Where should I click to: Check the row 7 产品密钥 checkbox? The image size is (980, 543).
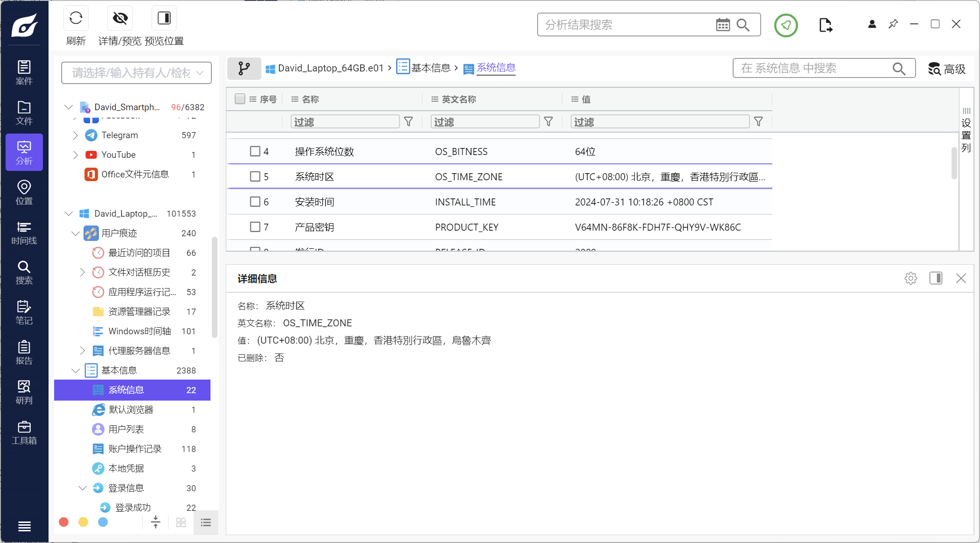coord(255,227)
